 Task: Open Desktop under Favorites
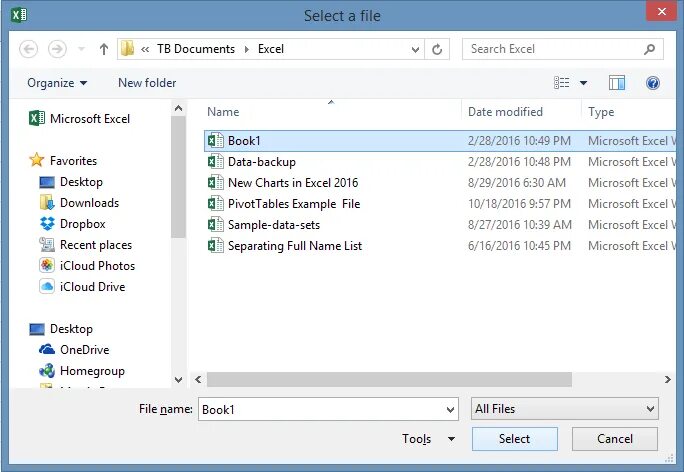click(71, 182)
